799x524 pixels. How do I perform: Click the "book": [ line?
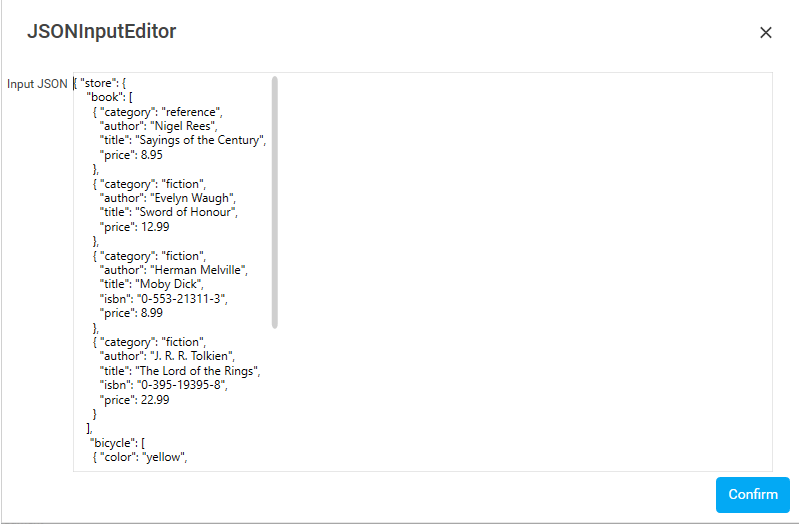(x=110, y=97)
